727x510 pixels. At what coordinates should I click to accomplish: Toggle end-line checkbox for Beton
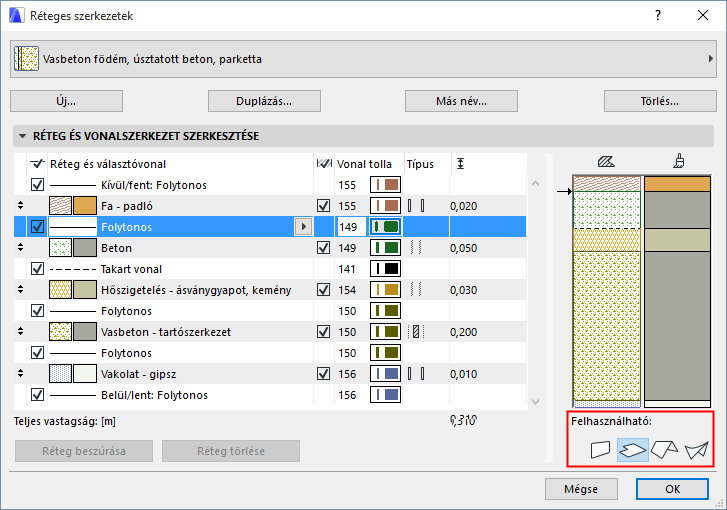click(324, 248)
